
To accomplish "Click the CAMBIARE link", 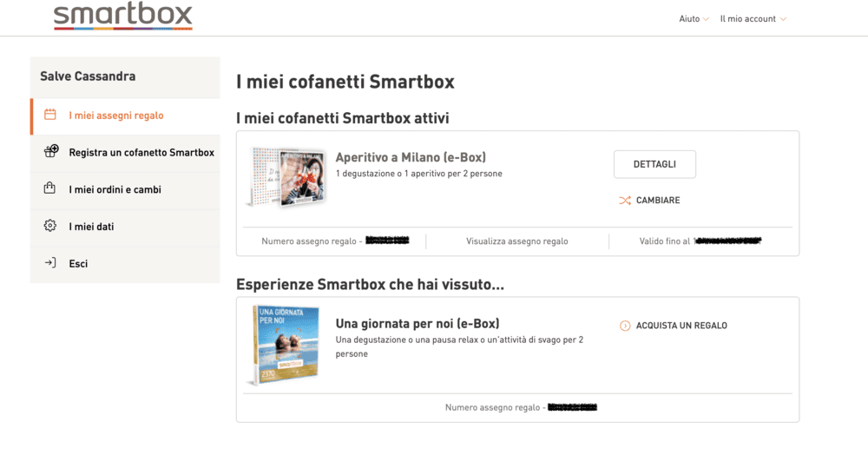I will pos(658,201).
